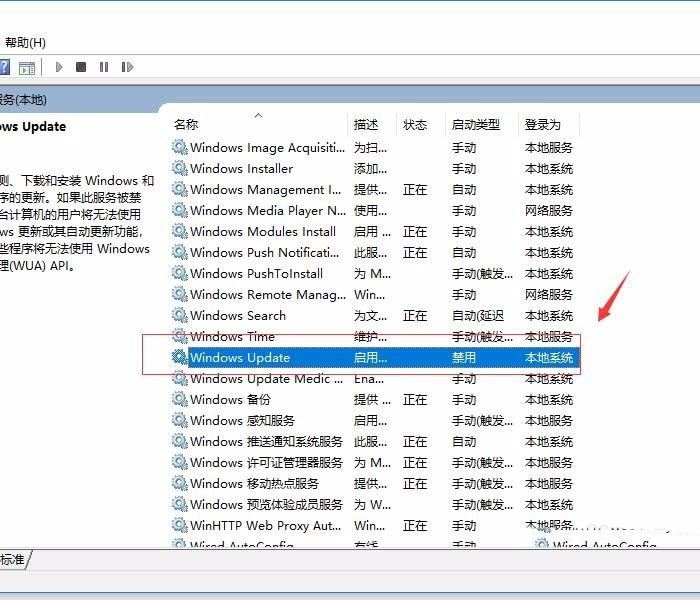Select the Windows 备份 service
The image size is (700, 600).
pos(230,399)
